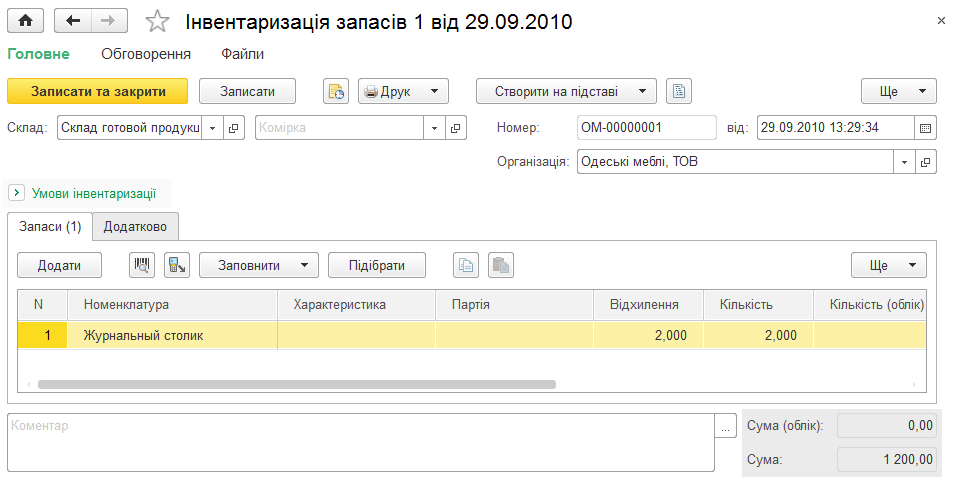This screenshot has width=953, height=485.
Task: Click row number 1 cell
Action: pyautogui.click(x=43, y=335)
